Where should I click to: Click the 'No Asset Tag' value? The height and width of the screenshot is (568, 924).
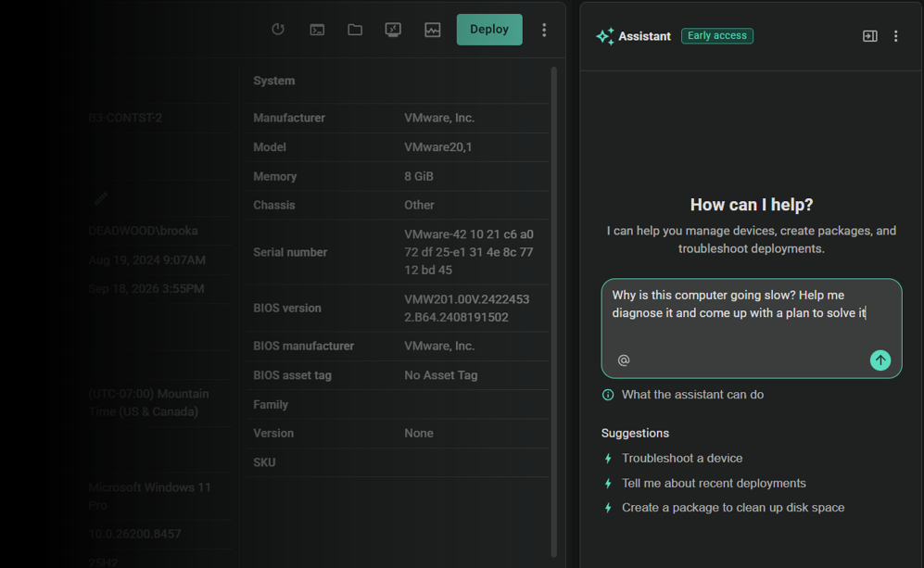[441, 375]
